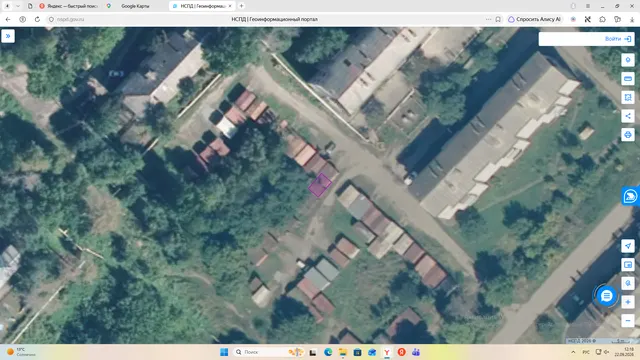Reload the current page

(37, 19)
